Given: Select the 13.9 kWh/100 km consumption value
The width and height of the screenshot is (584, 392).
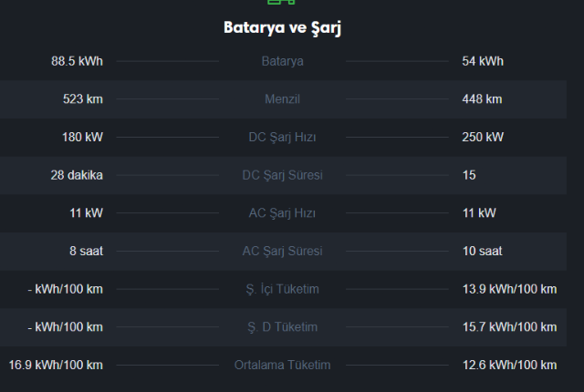Looking at the screenshot, I should pyautogui.click(x=509, y=289).
